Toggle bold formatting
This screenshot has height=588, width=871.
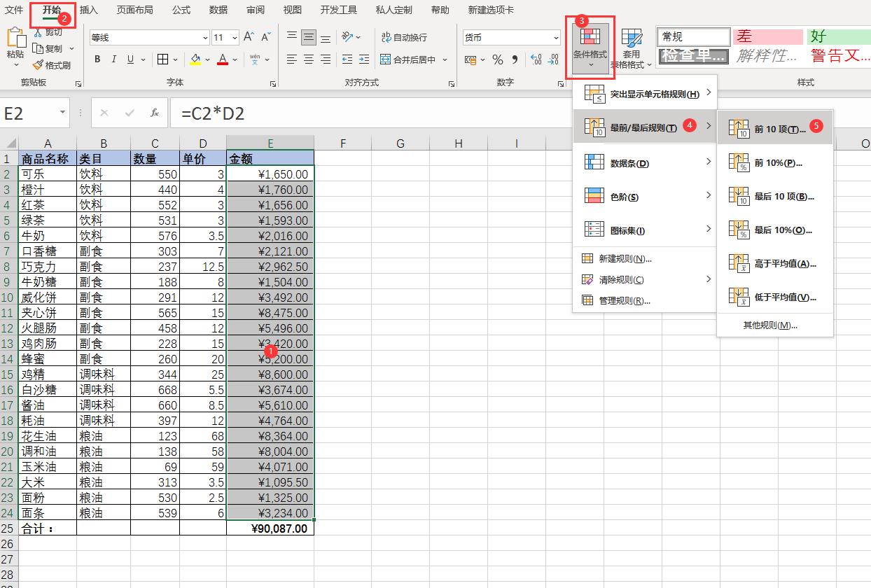click(x=97, y=59)
